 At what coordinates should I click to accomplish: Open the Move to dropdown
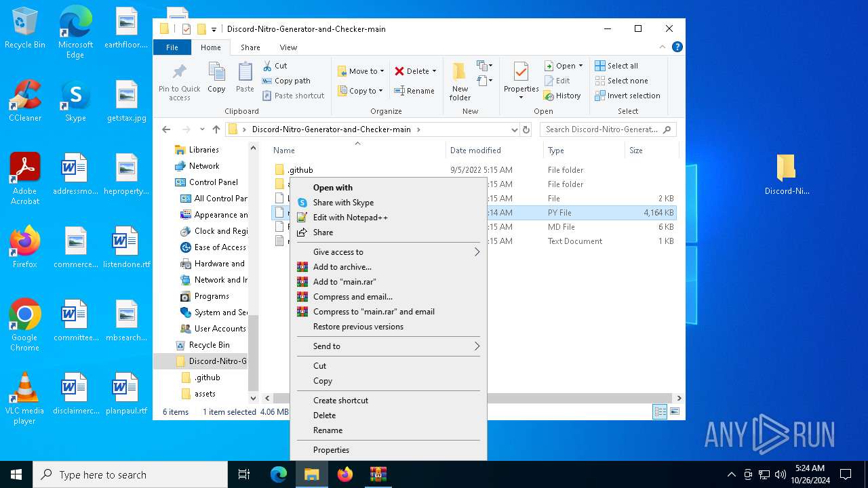[x=361, y=71]
